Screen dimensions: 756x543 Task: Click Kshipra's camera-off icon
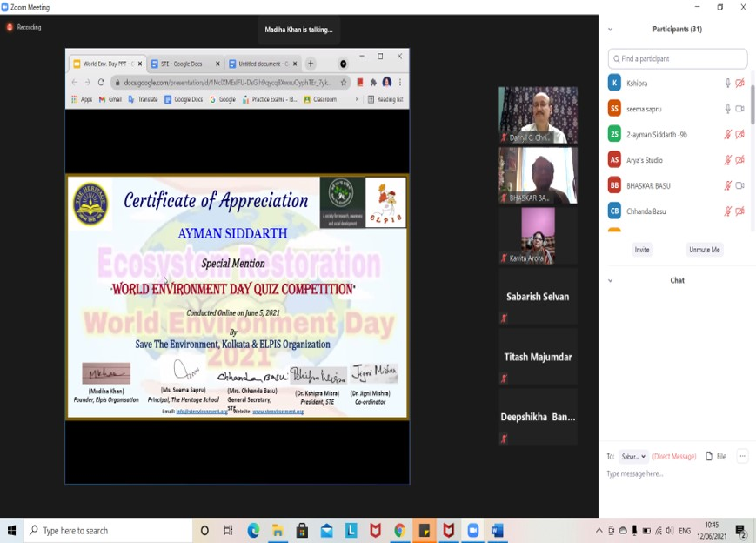click(x=739, y=84)
